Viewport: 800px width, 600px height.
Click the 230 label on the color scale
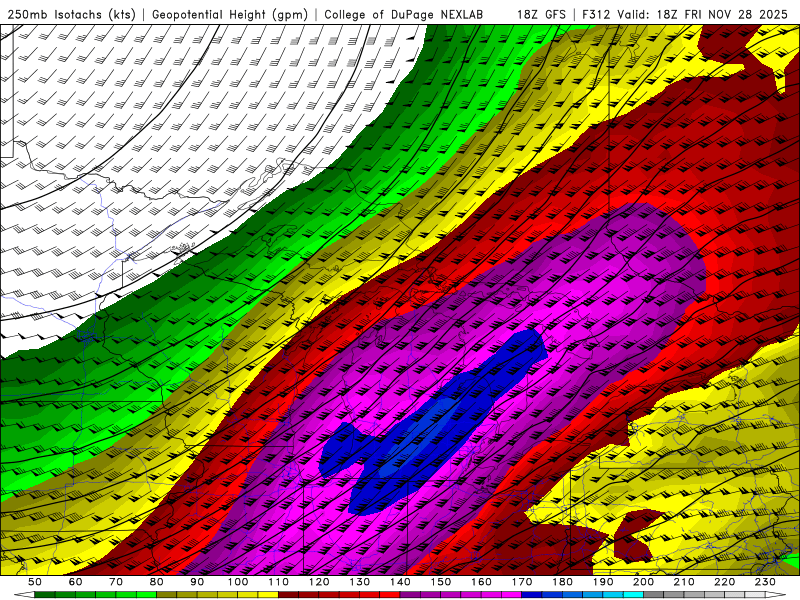pyautogui.click(x=765, y=582)
